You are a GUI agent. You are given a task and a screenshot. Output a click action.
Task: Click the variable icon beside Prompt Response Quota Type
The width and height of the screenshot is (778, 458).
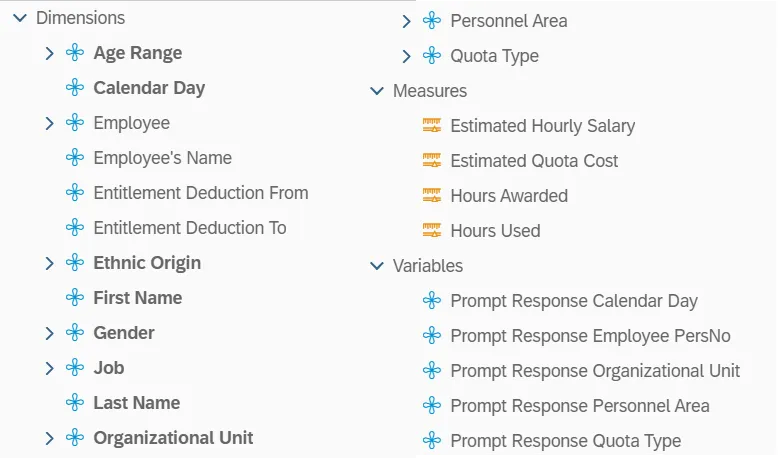click(x=432, y=441)
